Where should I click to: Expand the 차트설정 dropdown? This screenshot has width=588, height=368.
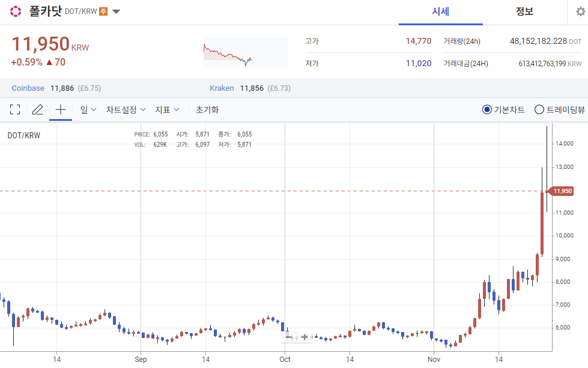[126, 109]
